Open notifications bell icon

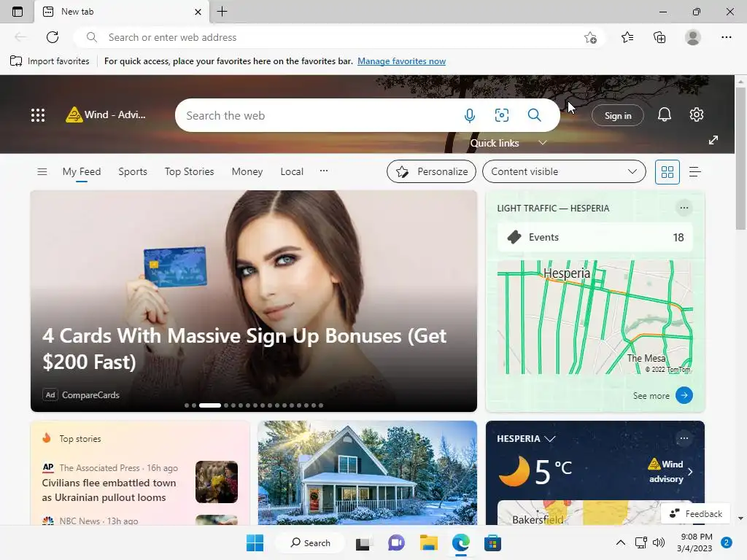[664, 114]
